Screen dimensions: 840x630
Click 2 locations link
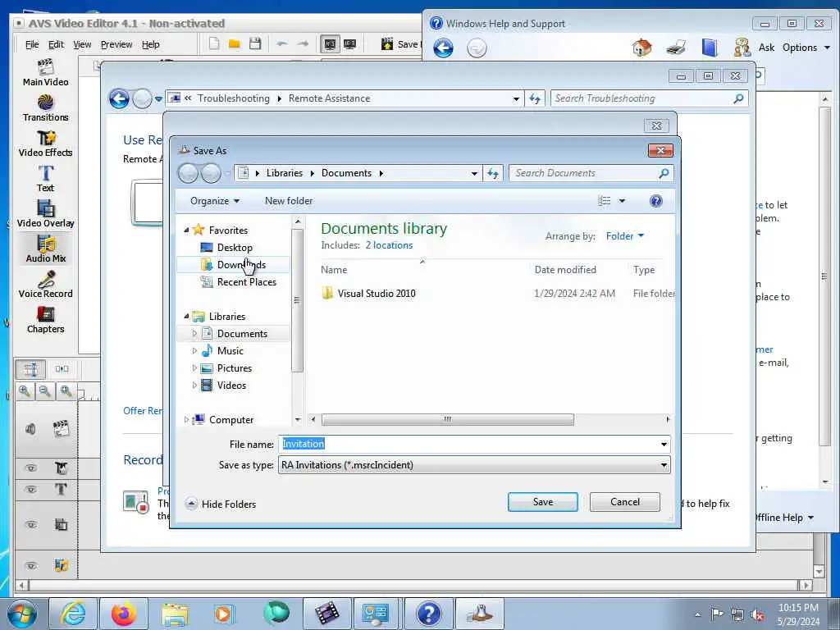coord(389,245)
